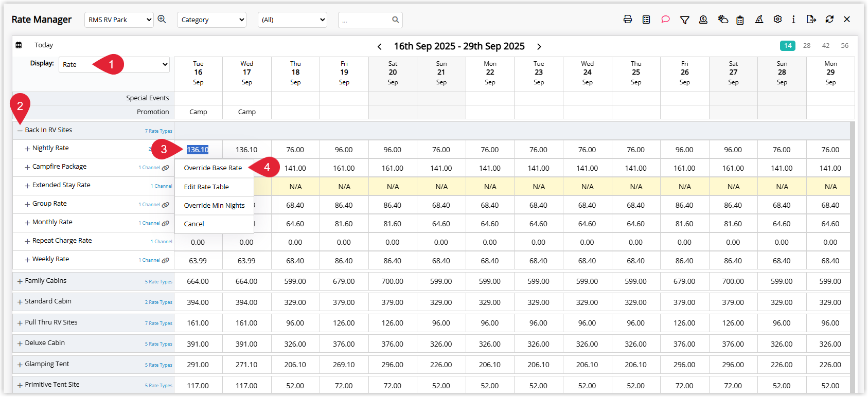The height and width of the screenshot is (397, 868).
Task: Open the calendar icon beside Today
Action: tap(19, 45)
